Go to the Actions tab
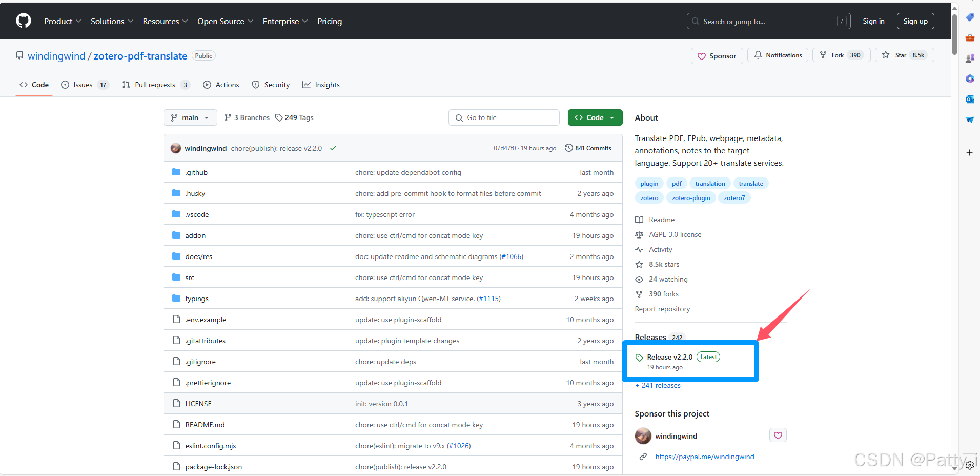Viewport: 980px width, 476px height. tap(221, 85)
